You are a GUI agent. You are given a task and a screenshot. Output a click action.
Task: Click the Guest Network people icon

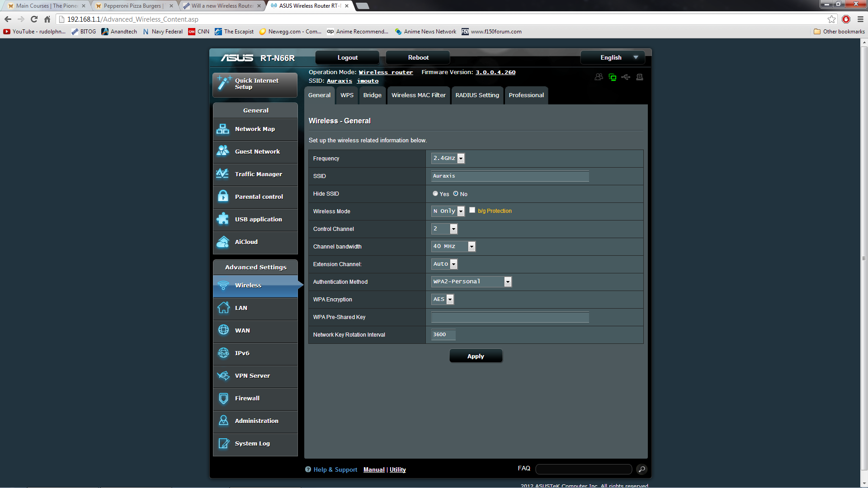pyautogui.click(x=223, y=151)
